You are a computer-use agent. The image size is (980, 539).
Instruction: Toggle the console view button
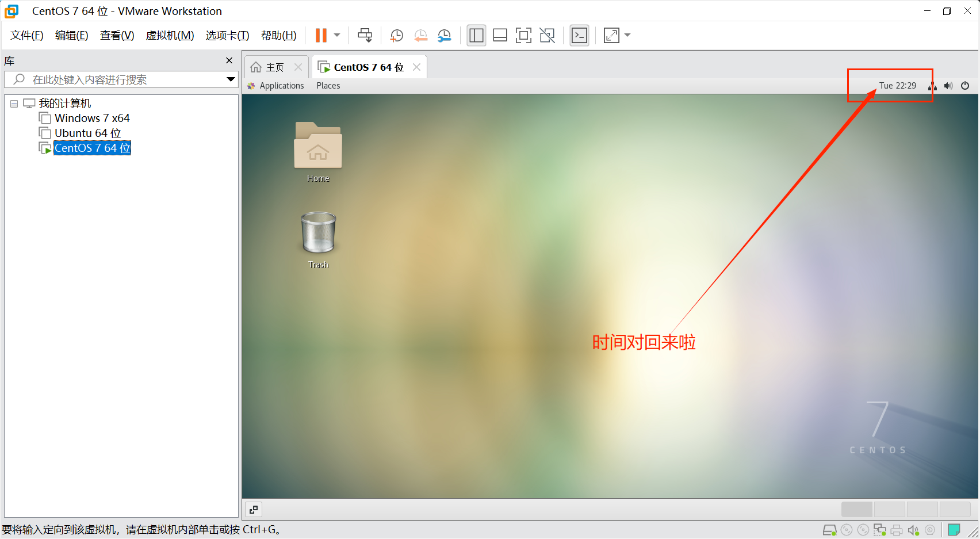point(579,36)
